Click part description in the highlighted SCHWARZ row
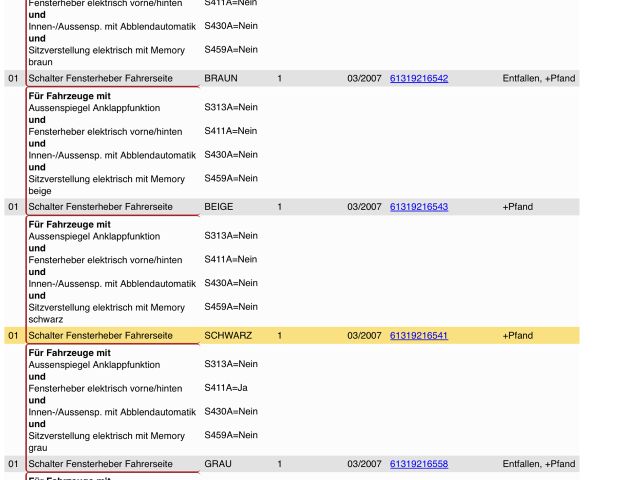 click(x=100, y=336)
